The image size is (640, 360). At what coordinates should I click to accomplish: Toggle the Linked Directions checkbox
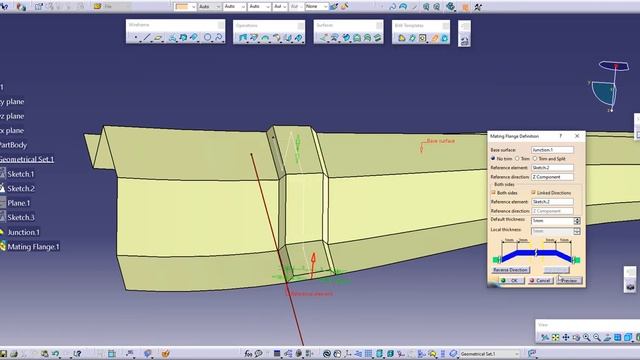coord(533,192)
